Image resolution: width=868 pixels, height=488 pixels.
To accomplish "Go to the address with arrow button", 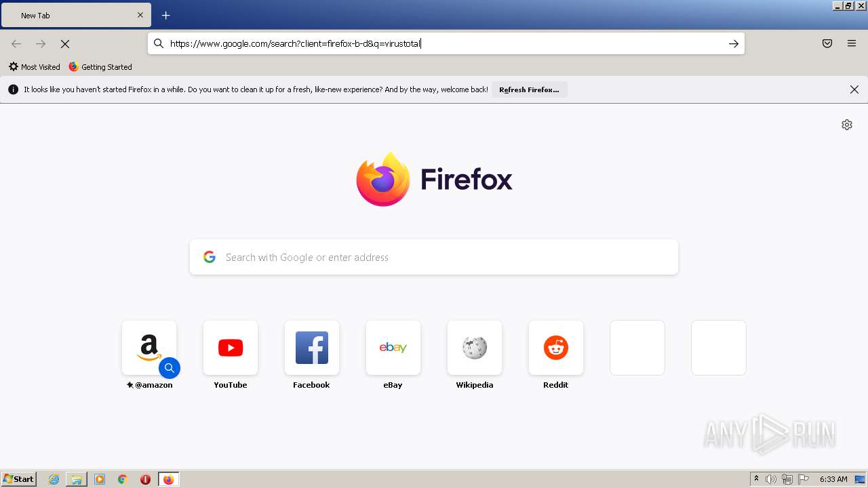I will [733, 43].
